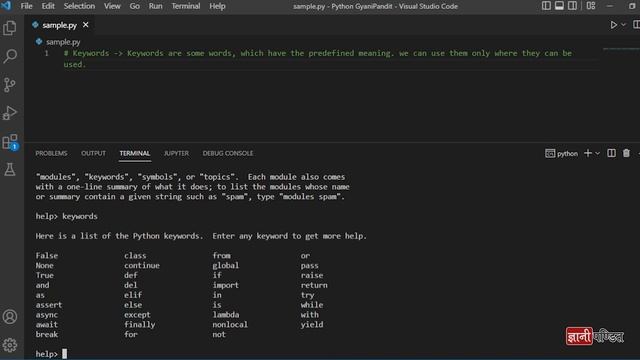Click the 'continue' keyword in terminal
The image size is (640, 360).
tap(142, 265)
